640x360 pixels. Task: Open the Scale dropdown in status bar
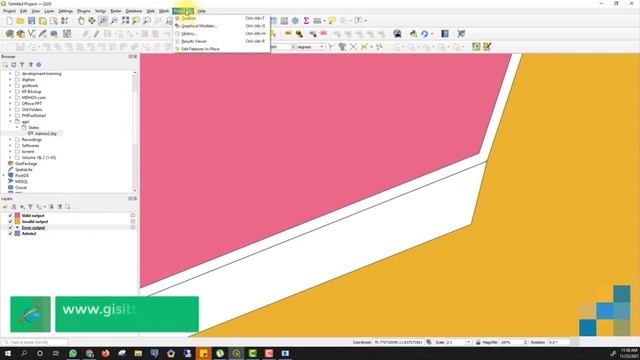click(x=468, y=342)
